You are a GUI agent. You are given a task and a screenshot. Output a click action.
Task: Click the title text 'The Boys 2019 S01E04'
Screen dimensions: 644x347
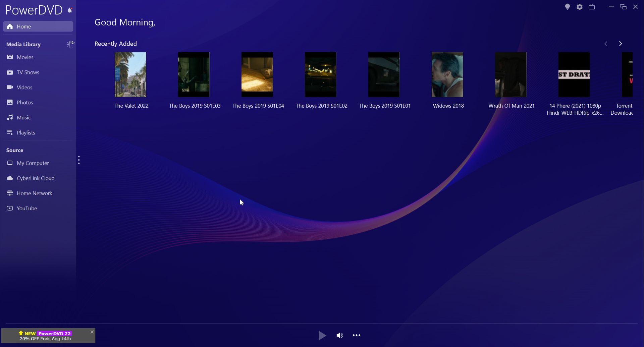[x=258, y=106]
